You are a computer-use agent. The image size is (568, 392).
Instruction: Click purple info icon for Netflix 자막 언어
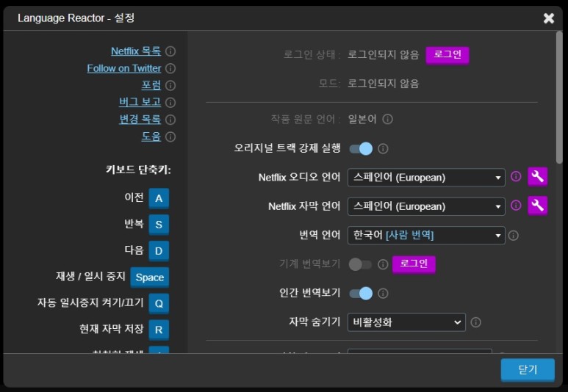click(x=516, y=206)
